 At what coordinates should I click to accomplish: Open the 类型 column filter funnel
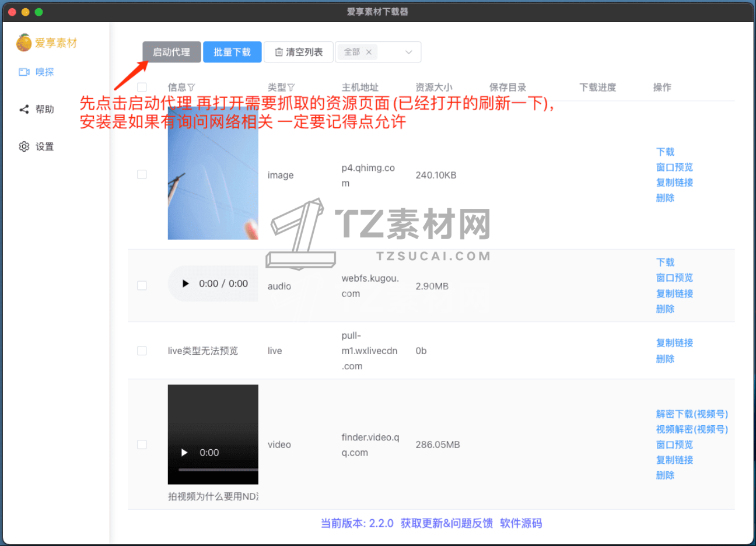click(x=291, y=87)
